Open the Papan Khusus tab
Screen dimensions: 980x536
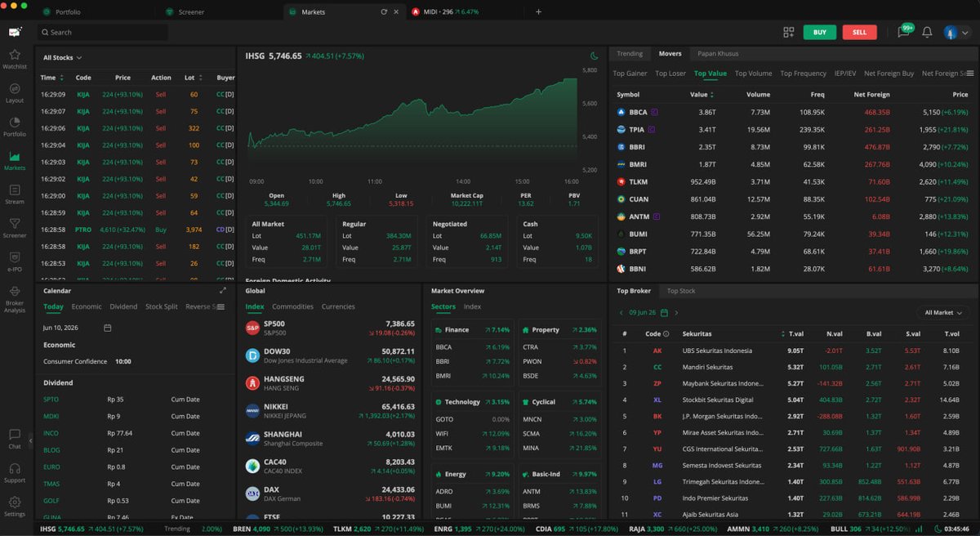point(718,53)
